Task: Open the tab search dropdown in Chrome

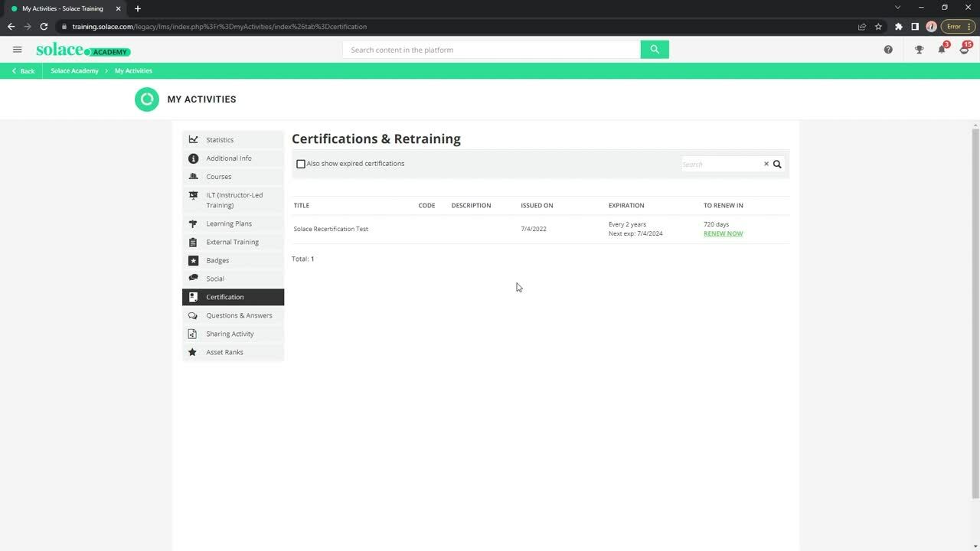Action: 898,8
